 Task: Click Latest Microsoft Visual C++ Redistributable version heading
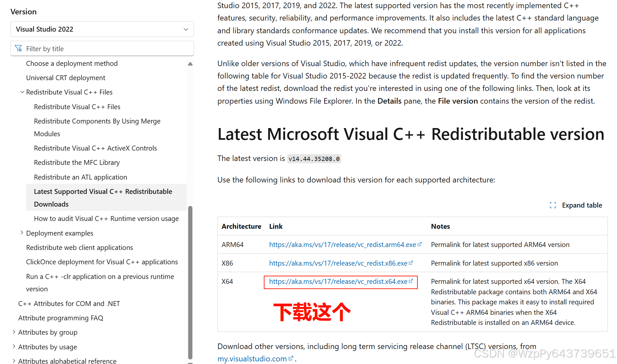(x=411, y=134)
